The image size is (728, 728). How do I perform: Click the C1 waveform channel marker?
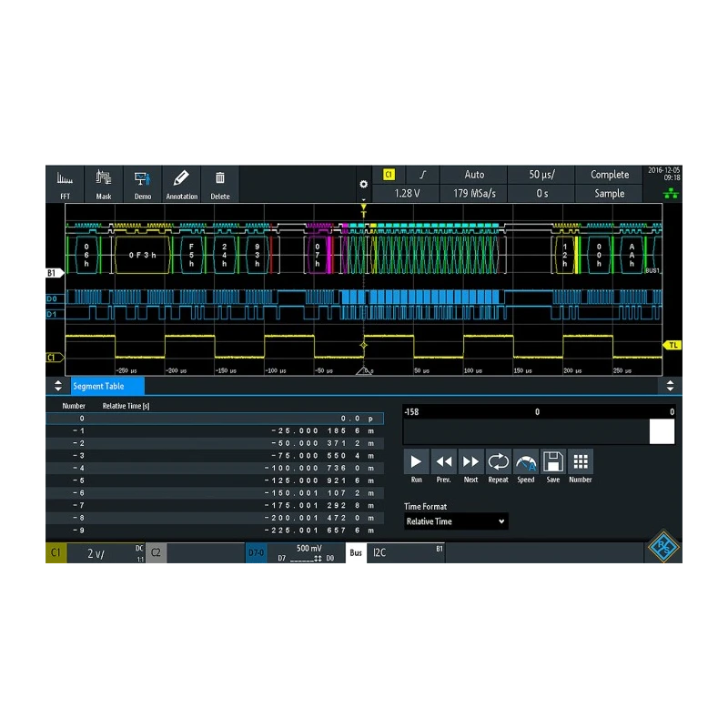click(x=55, y=358)
